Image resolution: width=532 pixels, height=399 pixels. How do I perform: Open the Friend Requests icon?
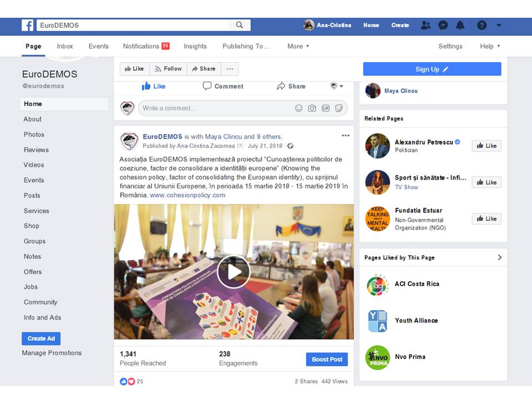point(426,25)
